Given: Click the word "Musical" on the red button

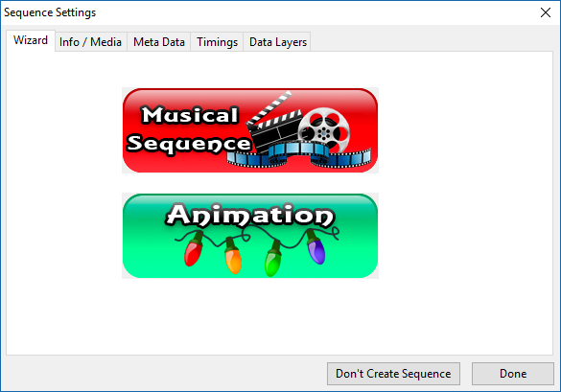Looking at the screenshot, I should click(x=190, y=115).
